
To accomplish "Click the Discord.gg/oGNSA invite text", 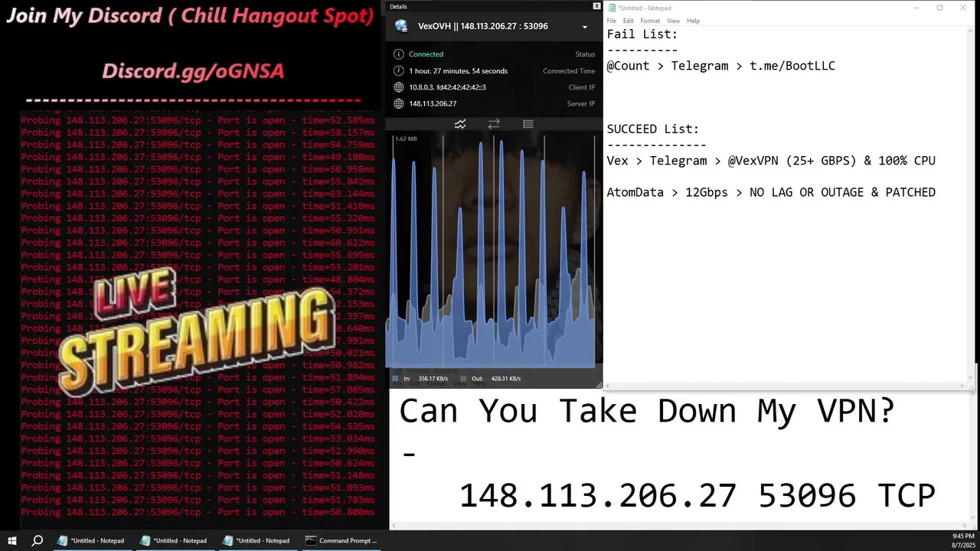I will [193, 71].
